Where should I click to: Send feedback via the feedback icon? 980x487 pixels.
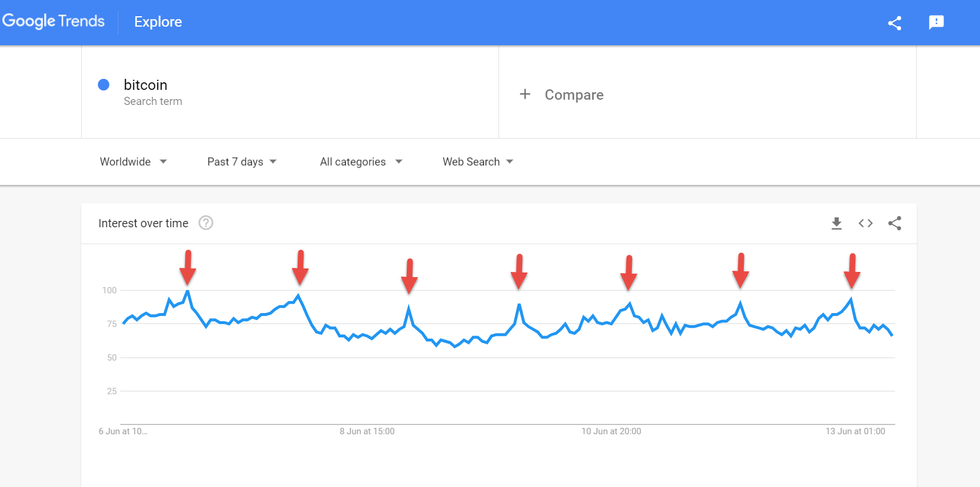click(936, 23)
